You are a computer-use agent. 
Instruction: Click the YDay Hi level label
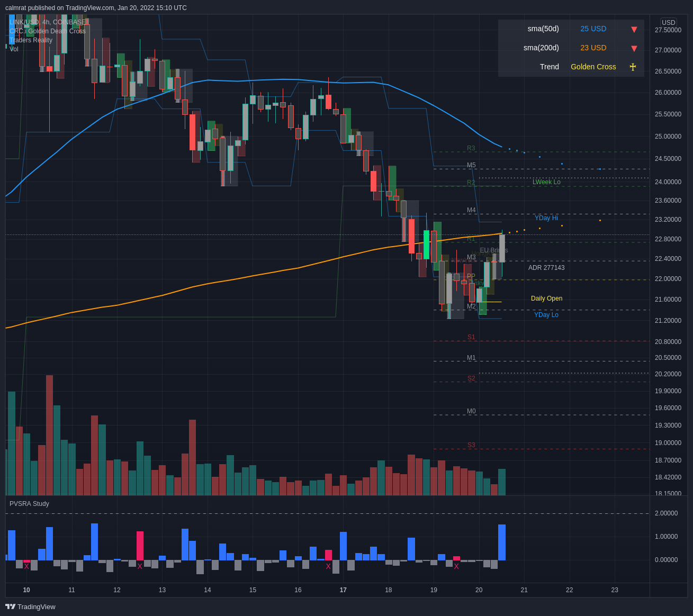coord(546,218)
